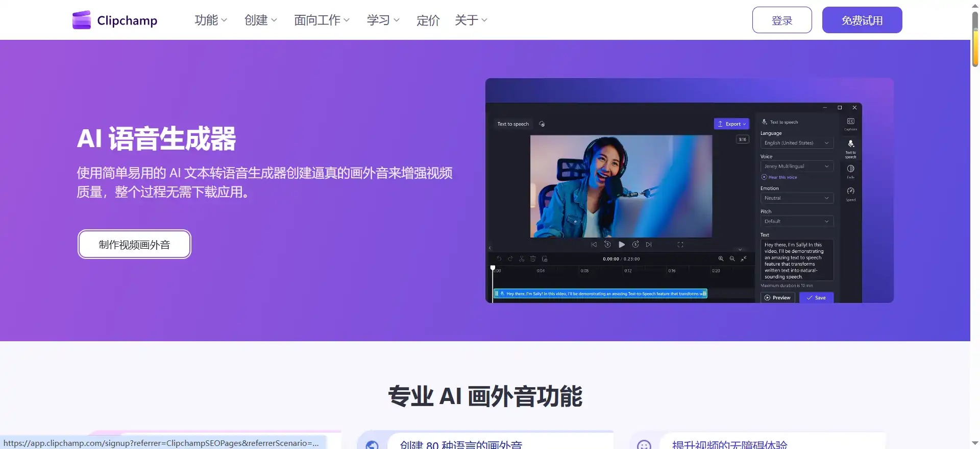Viewport: 980px width, 449px height.
Task: Expand the 学习 navigation menu
Action: pyautogui.click(x=383, y=20)
